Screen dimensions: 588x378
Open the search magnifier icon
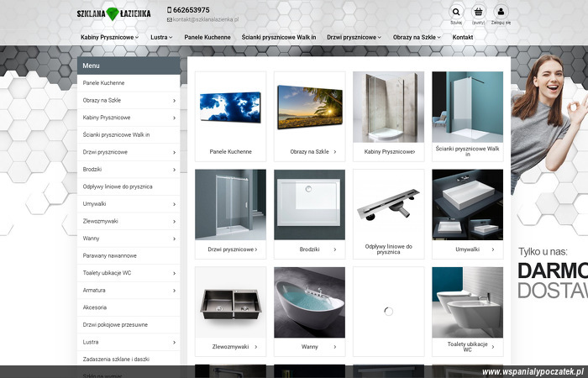click(x=456, y=12)
